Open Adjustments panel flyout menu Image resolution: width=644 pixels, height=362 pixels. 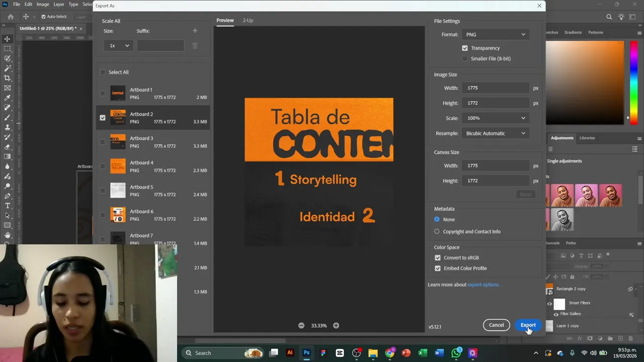point(639,138)
